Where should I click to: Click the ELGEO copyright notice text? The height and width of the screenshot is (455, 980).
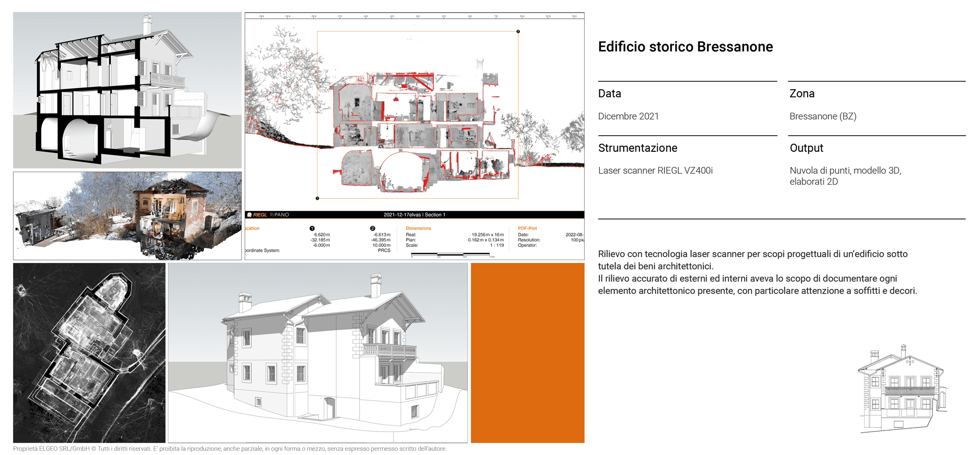(x=230, y=449)
